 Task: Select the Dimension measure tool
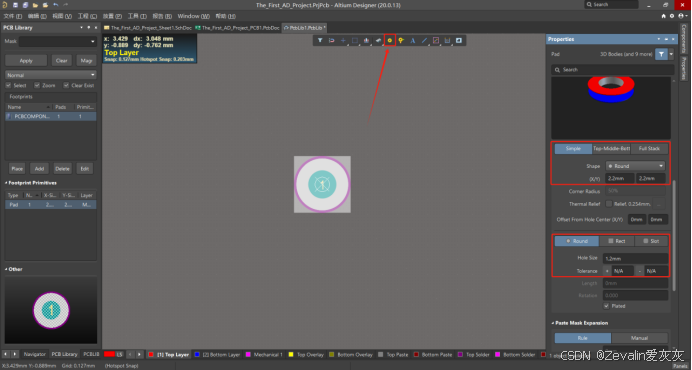pos(448,40)
